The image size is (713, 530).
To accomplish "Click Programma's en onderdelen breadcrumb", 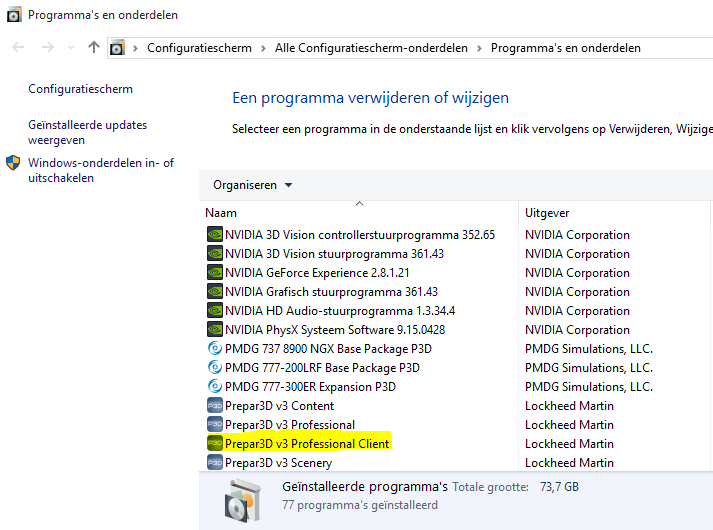I will click(x=566, y=48).
